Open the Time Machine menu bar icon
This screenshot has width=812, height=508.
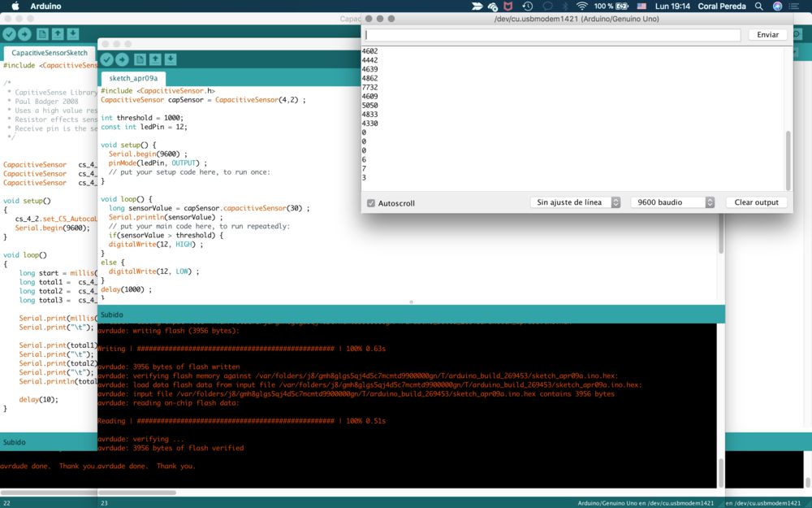click(x=527, y=7)
